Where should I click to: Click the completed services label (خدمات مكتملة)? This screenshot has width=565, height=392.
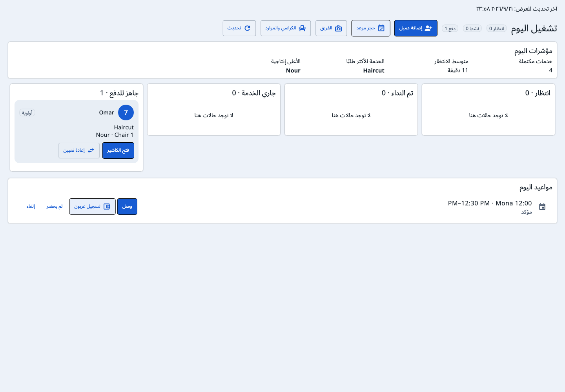pyautogui.click(x=536, y=61)
